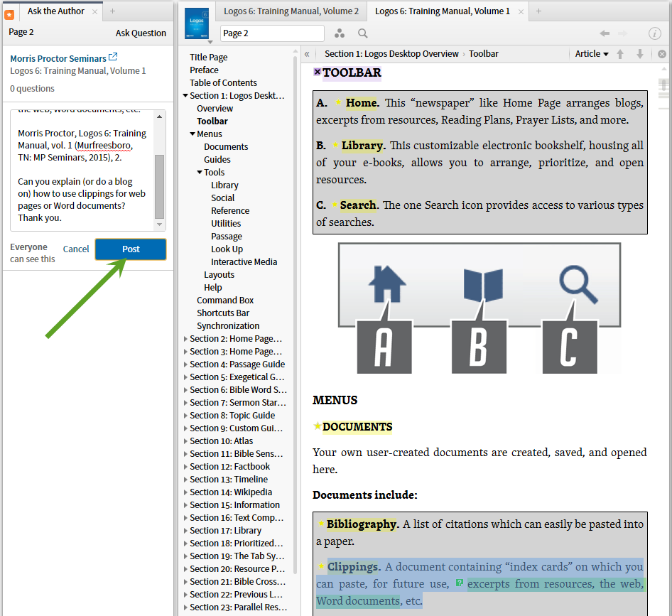Select Command Box in contents
This screenshot has width=672, height=616.
point(225,300)
